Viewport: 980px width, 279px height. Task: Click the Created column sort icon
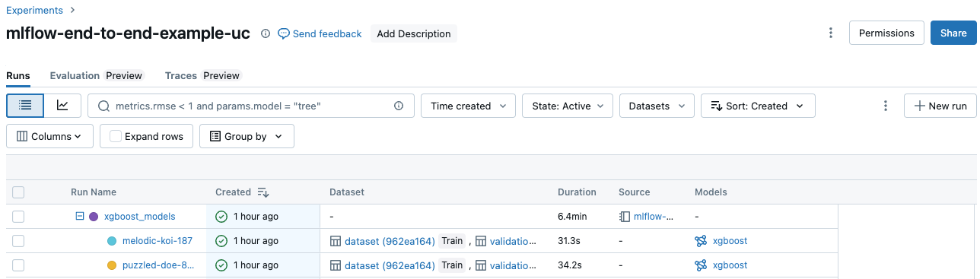[262, 192]
